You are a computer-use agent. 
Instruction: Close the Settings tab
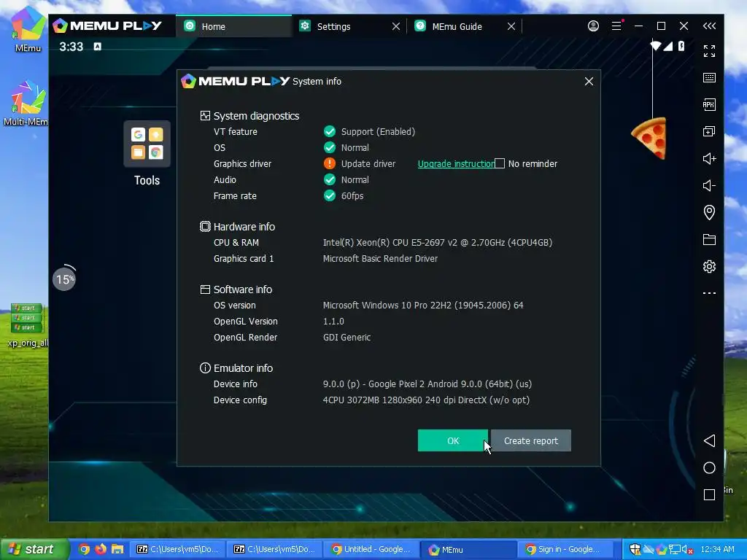pyautogui.click(x=395, y=27)
